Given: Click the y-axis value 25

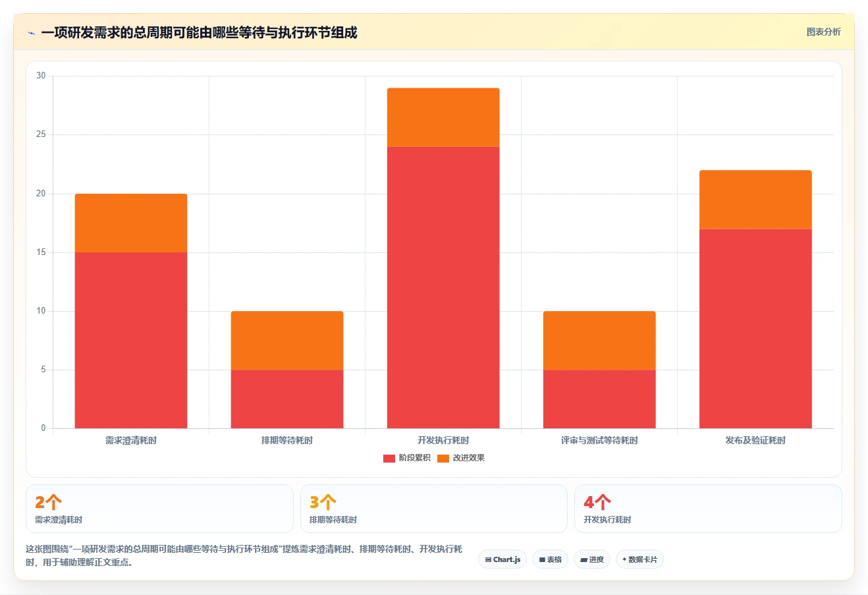Looking at the screenshot, I should point(41,134).
